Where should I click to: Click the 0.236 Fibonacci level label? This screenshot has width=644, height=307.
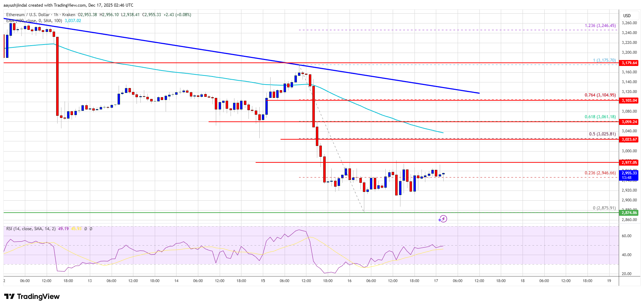[600, 173]
